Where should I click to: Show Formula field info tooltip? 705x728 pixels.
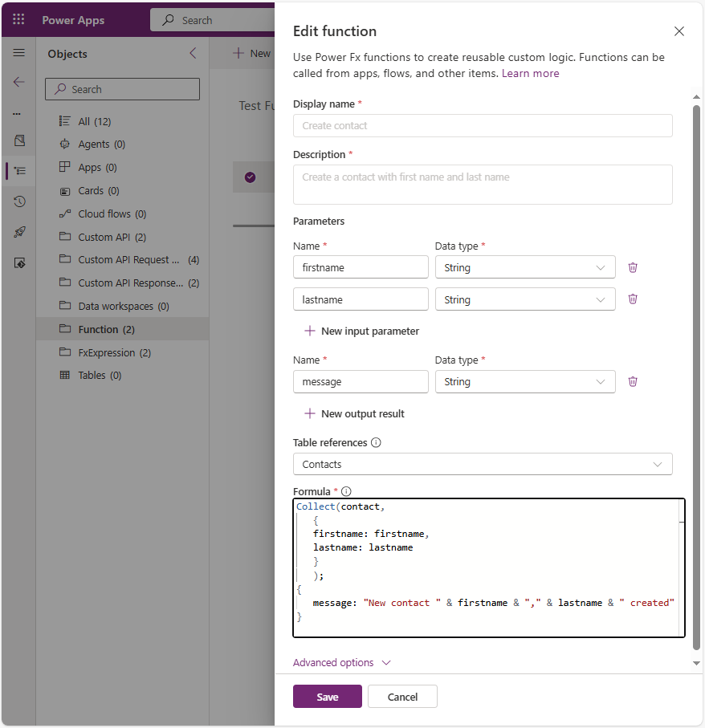(x=347, y=491)
